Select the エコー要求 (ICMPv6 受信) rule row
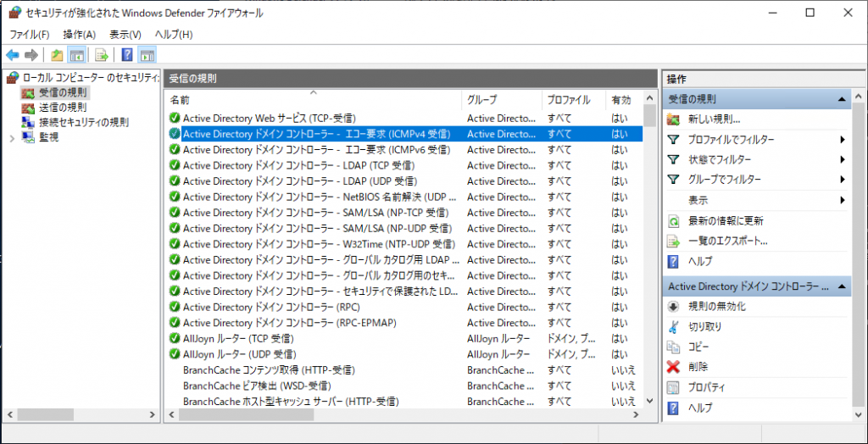This screenshot has width=868, height=444. (405, 149)
